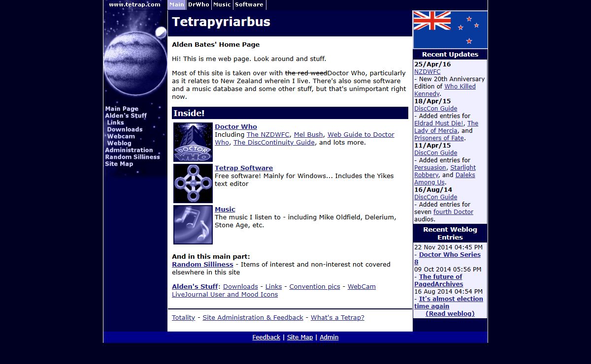
Task: Switch to the Main tab
Action: click(177, 4)
